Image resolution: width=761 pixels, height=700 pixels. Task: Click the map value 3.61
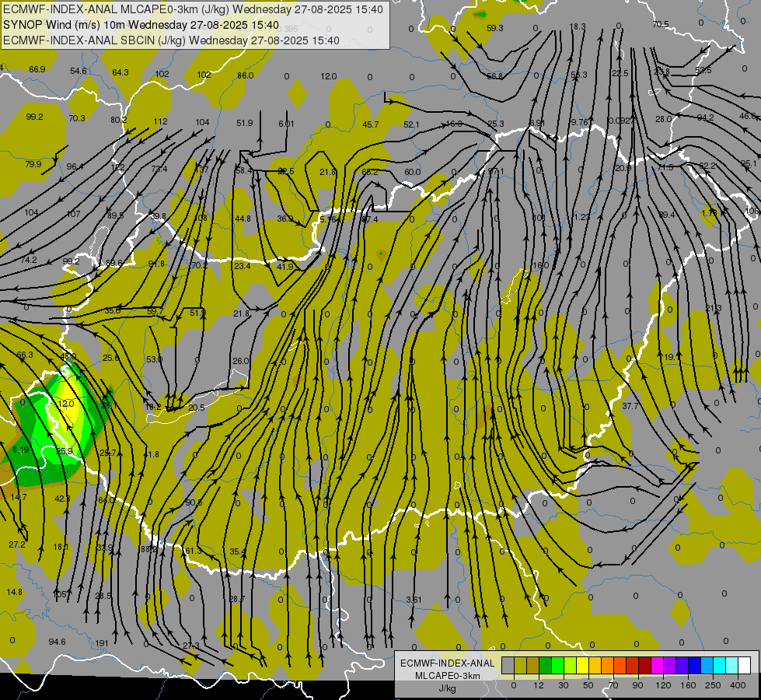pos(414,600)
